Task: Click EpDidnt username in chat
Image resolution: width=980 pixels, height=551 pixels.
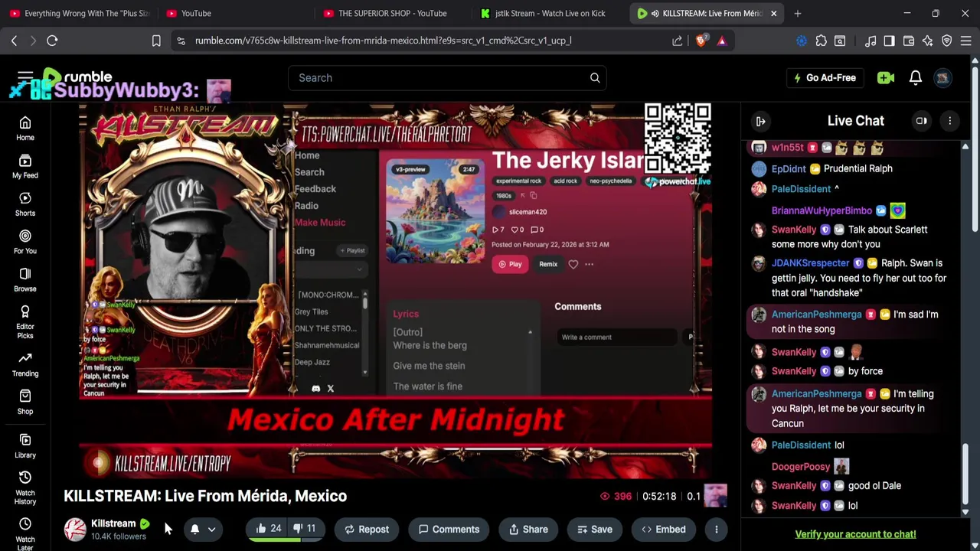Action: (x=789, y=168)
